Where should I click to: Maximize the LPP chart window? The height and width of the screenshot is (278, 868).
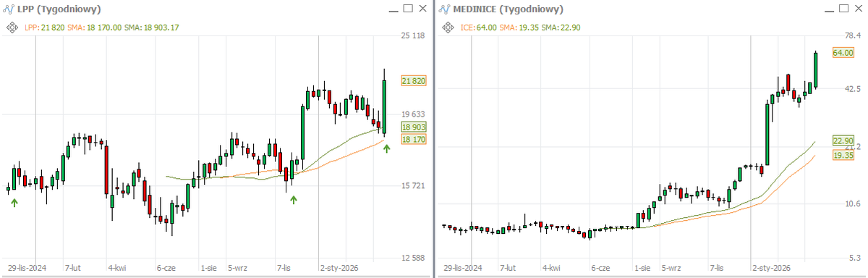(x=408, y=9)
